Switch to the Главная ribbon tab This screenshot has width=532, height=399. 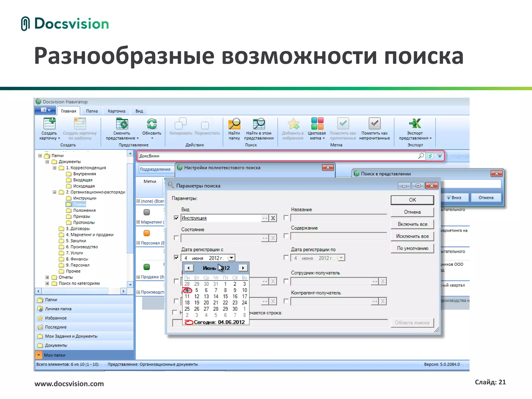69,111
